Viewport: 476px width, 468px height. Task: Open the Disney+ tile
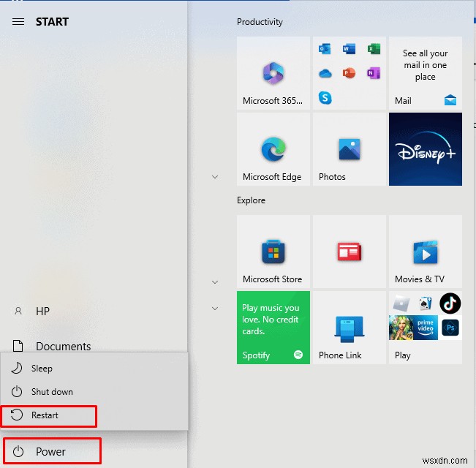point(426,149)
